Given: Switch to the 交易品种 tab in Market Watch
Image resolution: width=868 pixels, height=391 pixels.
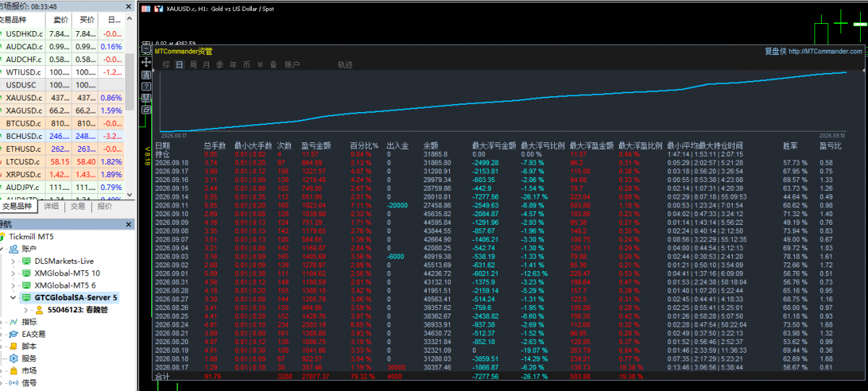Looking at the screenshot, I should [x=18, y=206].
